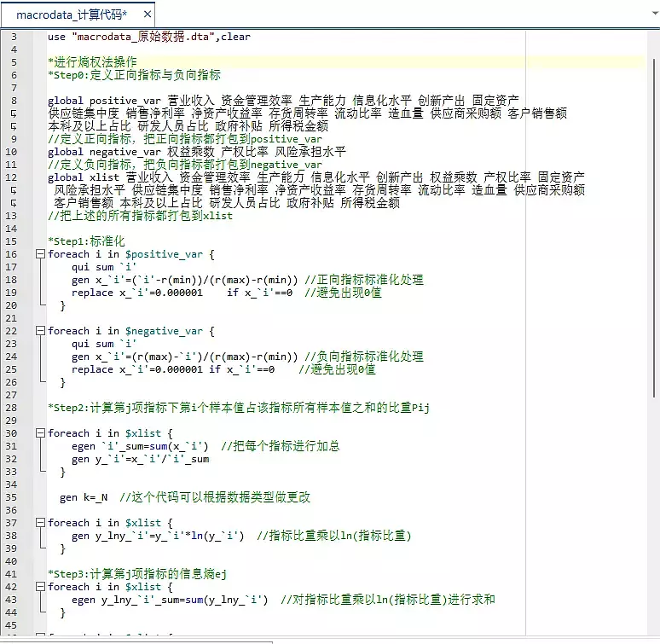660x644 pixels.
Task: Click egen y_lny_`i'_sum code on line 43
Action: [170, 600]
